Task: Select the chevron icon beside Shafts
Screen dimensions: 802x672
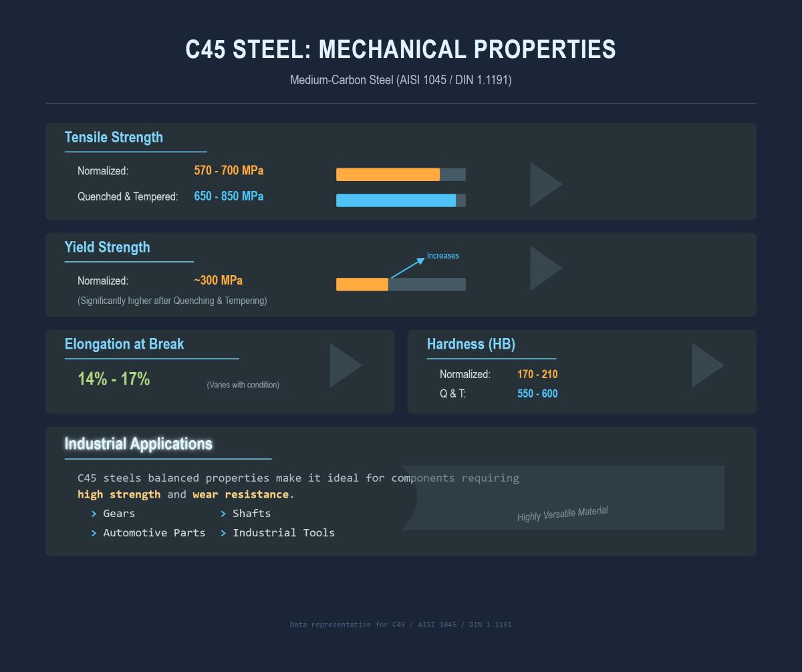Action: point(223,514)
